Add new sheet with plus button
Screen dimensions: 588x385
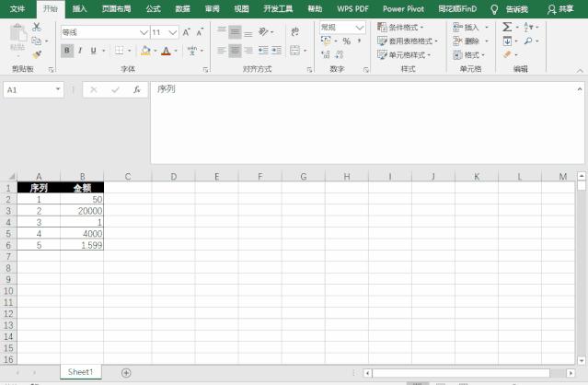126,373
